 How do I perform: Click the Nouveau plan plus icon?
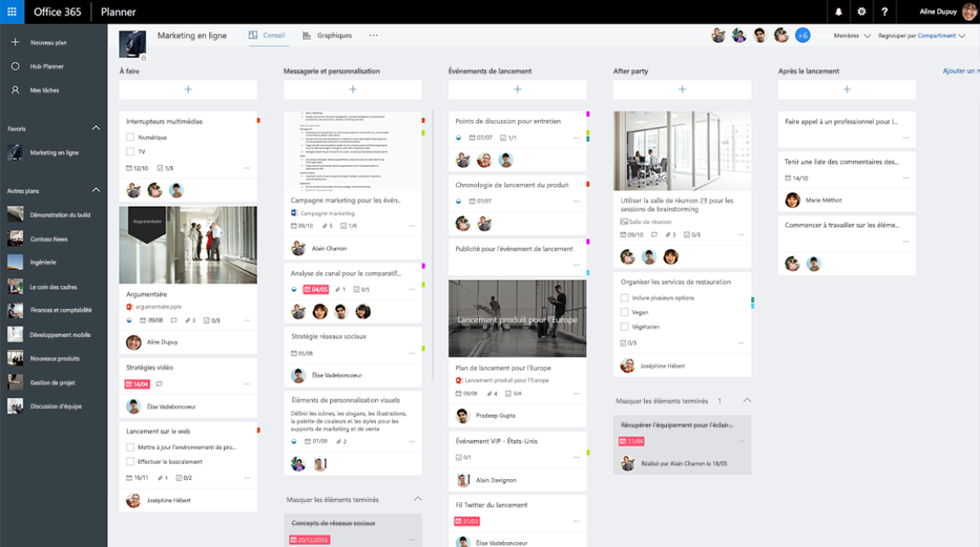15,43
